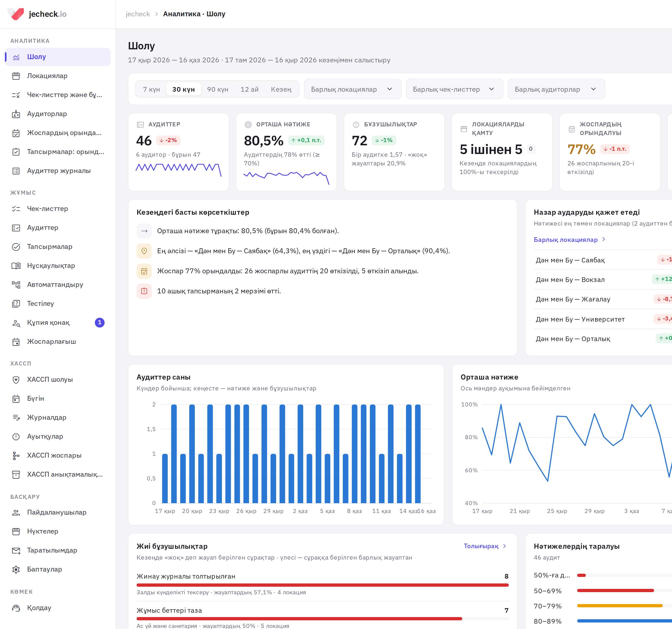The image size is (672, 629).
Task: Click the Құпия қонақ icon
Action: pyautogui.click(x=16, y=323)
